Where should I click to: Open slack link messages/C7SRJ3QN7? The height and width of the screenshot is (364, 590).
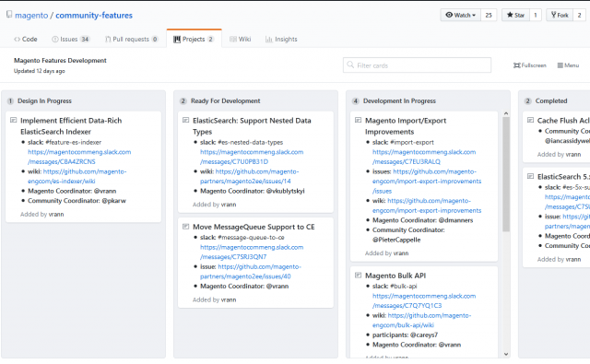pos(252,252)
